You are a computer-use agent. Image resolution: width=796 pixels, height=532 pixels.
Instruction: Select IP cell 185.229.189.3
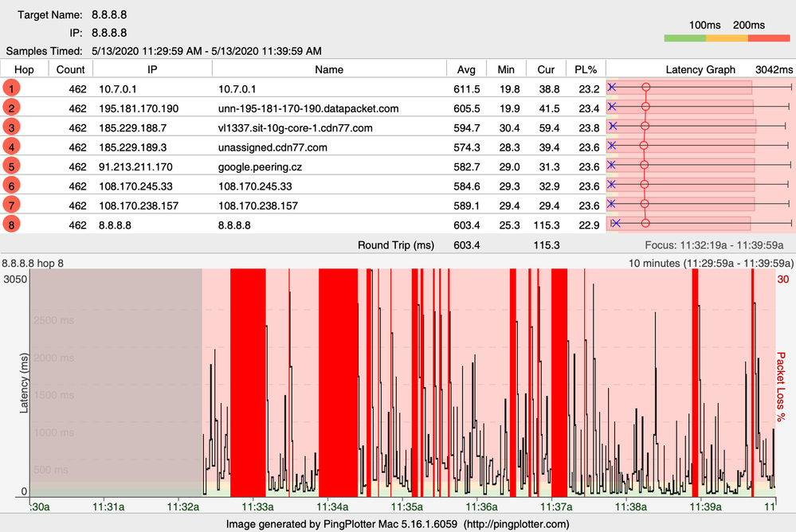pyautogui.click(x=132, y=147)
